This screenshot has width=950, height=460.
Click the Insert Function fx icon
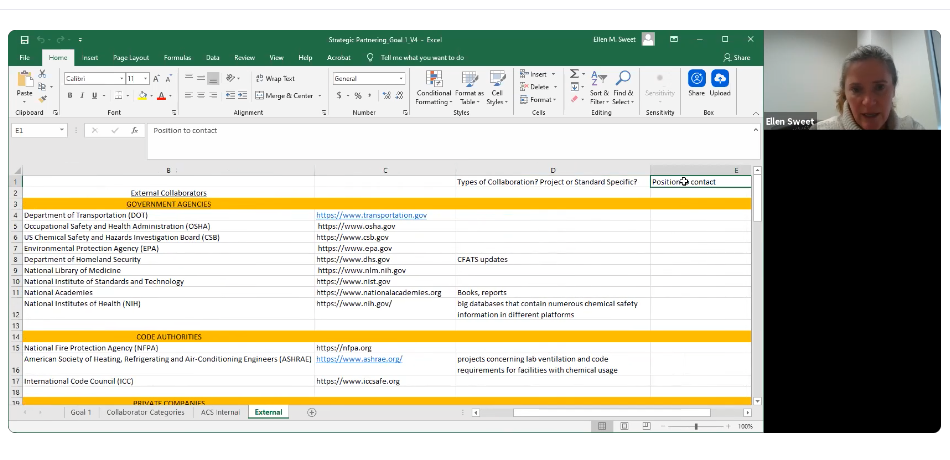point(135,130)
